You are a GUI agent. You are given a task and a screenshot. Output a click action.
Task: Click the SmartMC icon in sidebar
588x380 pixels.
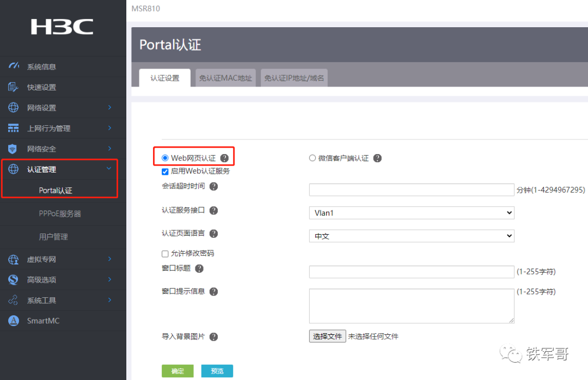(14, 321)
